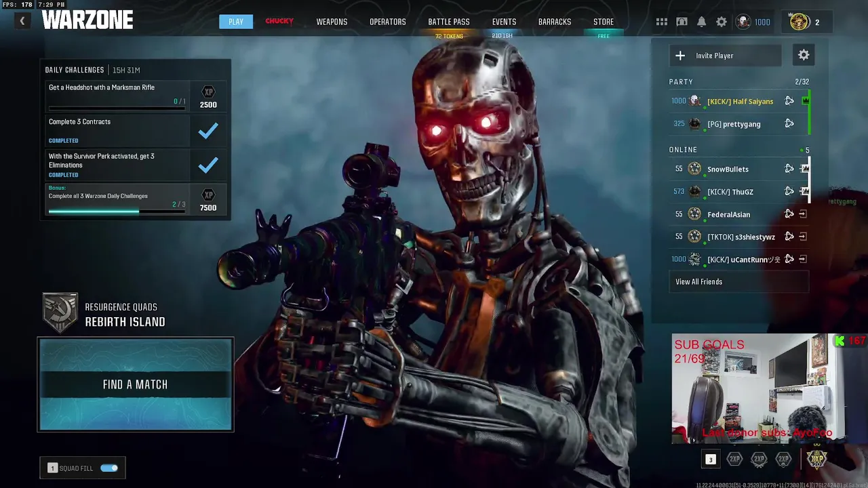Select party member prettygang

click(740, 124)
